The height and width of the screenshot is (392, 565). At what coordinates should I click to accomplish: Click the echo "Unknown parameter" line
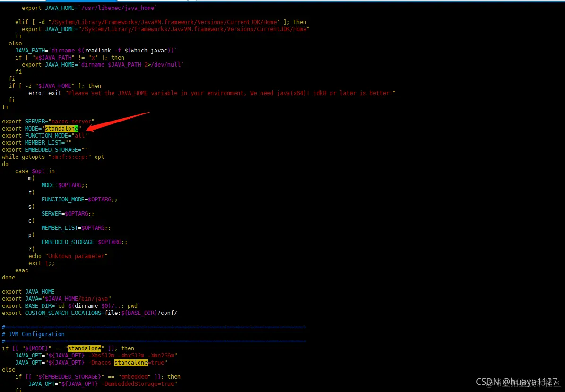[x=68, y=256]
